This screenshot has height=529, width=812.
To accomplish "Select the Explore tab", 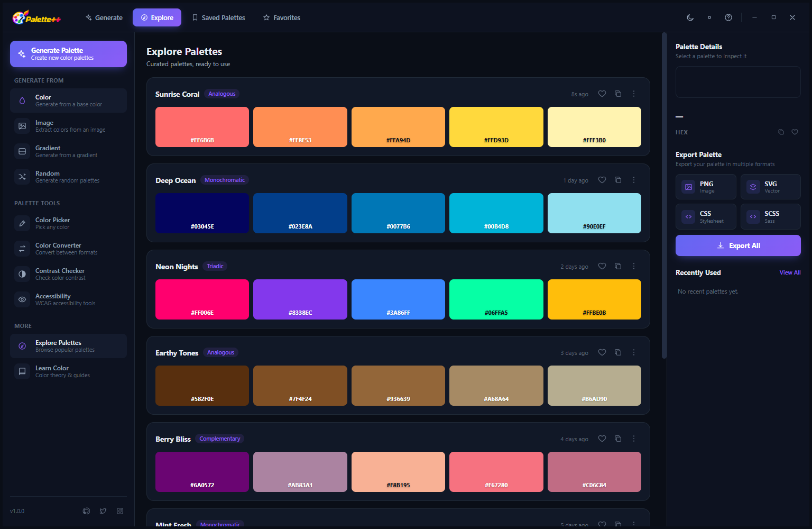I will 157,17.
